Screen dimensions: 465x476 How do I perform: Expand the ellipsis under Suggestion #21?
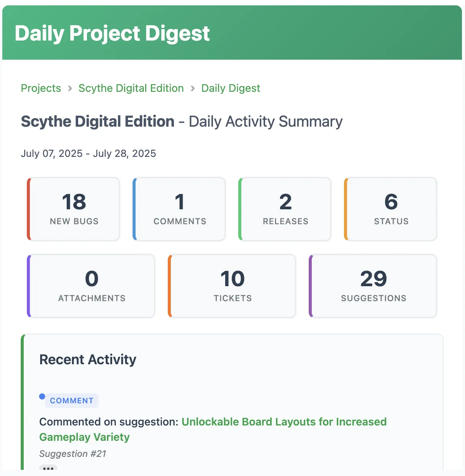[48, 468]
